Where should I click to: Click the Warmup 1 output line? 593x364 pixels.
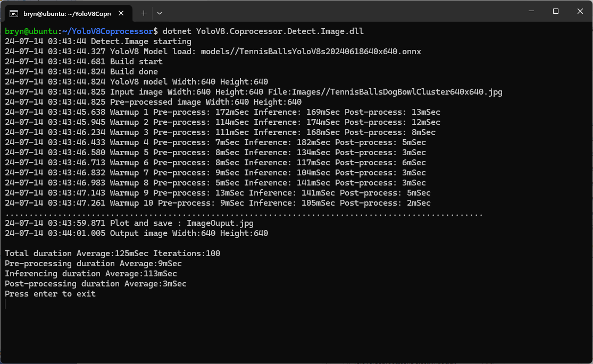point(222,112)
